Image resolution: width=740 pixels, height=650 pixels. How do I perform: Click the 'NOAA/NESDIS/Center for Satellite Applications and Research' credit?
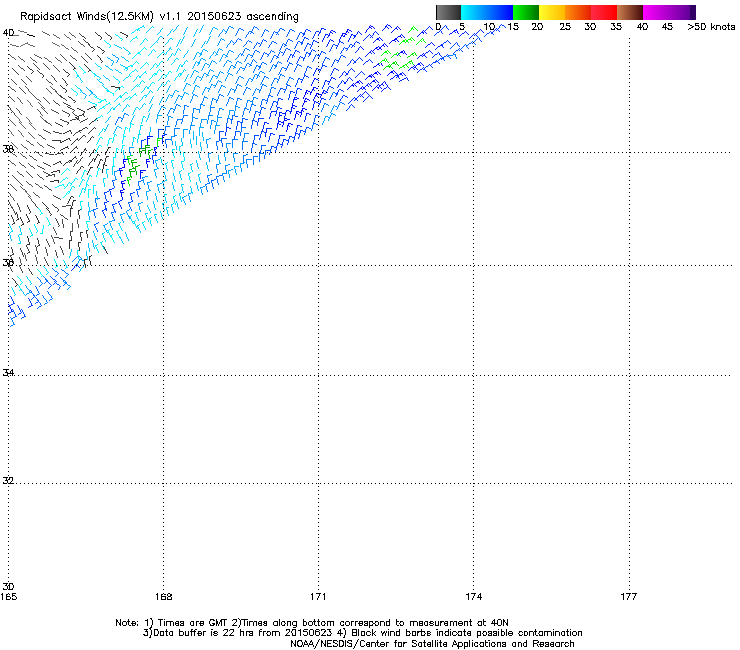(x=432, y=644)
